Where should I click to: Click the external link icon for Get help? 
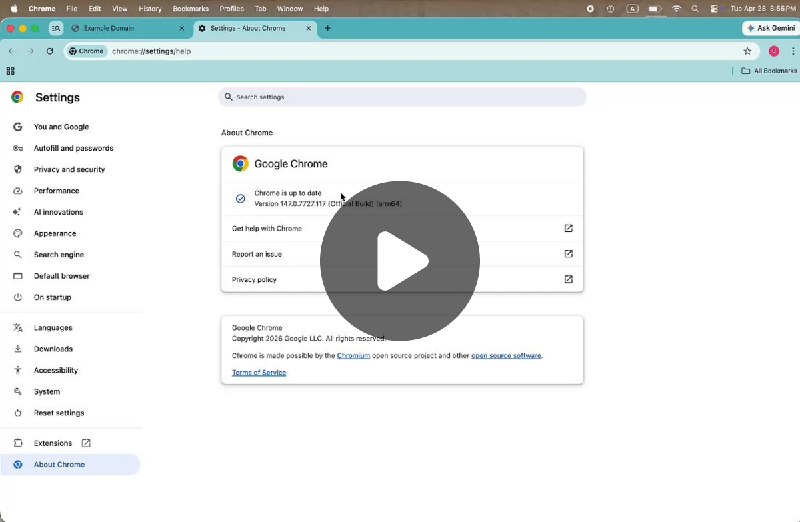point(568,228)
